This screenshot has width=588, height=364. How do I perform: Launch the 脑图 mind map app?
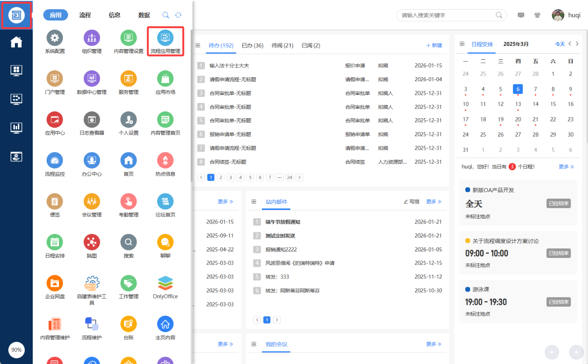pyautogui.click(x=92, y=242)
